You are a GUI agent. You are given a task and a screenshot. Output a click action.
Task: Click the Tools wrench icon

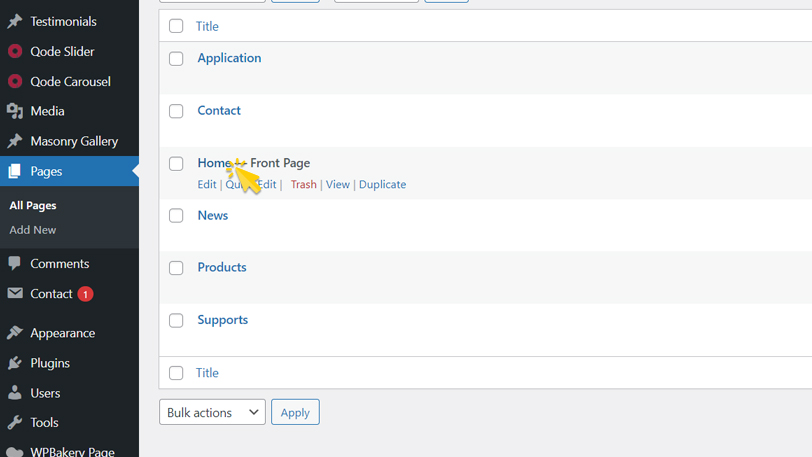(x=15, y=423)
